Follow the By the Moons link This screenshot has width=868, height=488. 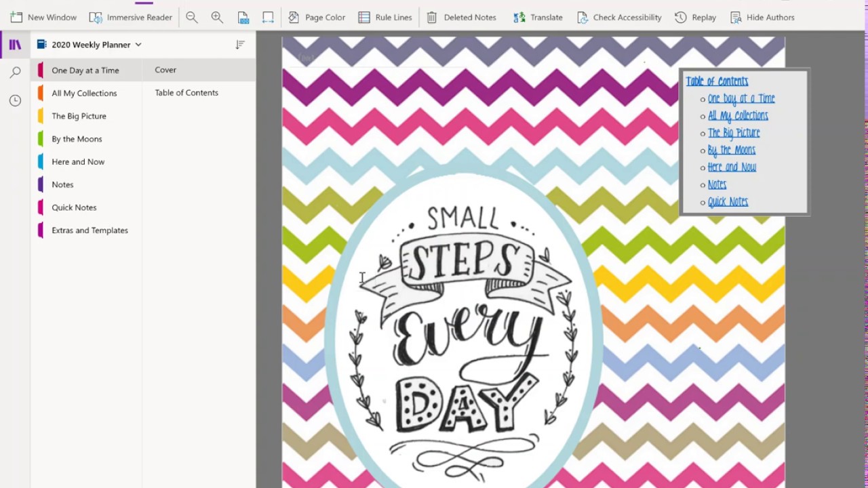(x=732, y=150)
